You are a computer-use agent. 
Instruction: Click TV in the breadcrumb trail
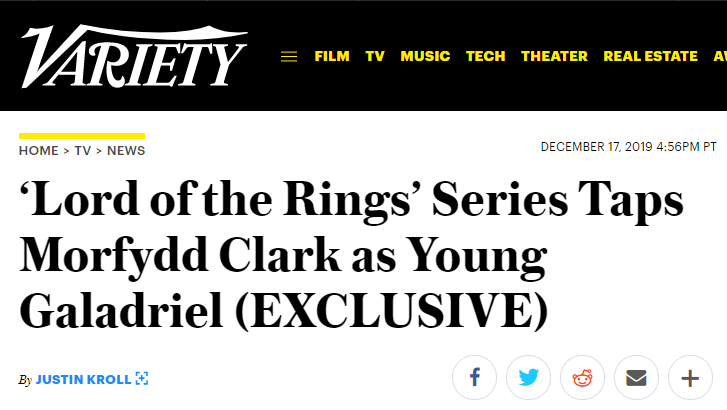click(x=83, y=151)
